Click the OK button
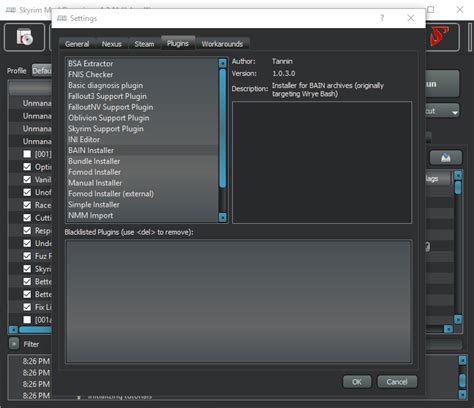The width and height of the screenshot is (474, 408). [x=357, y=382]
